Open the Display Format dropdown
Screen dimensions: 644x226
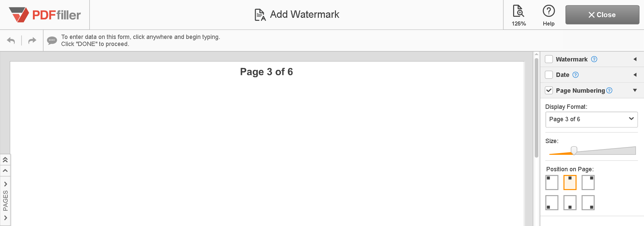coord(591,119)
